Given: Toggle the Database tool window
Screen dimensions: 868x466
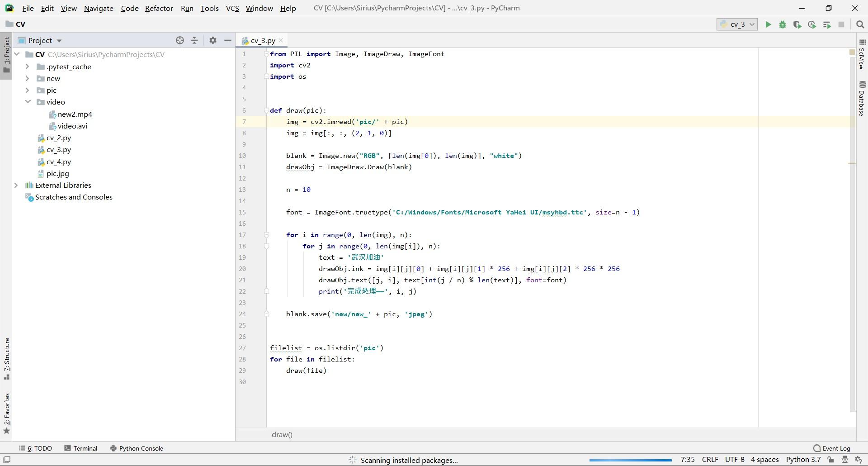Looking at the screenshot, I should (x=862, y=98).
